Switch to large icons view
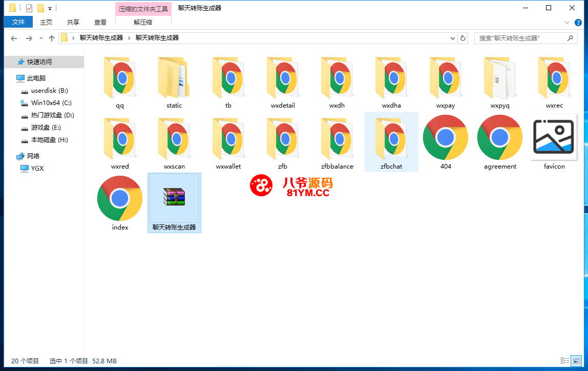The image size is (588, 371). [576, 361]
